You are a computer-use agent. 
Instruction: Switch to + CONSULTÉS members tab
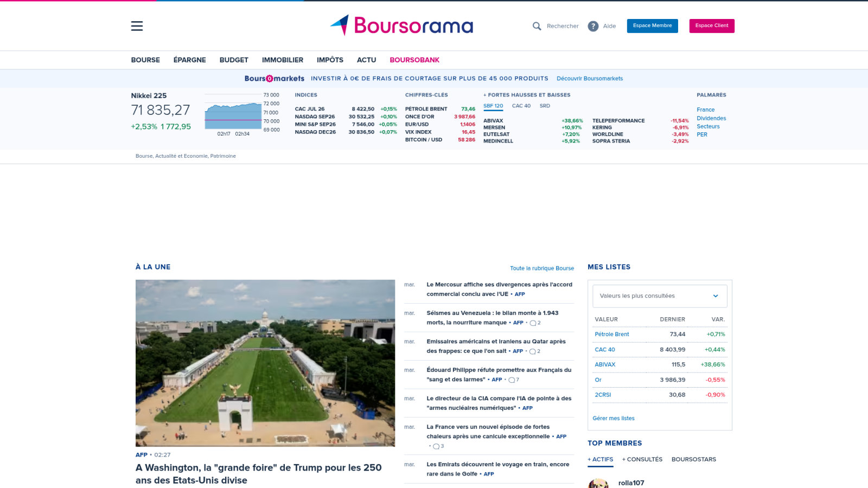(642, 459)
